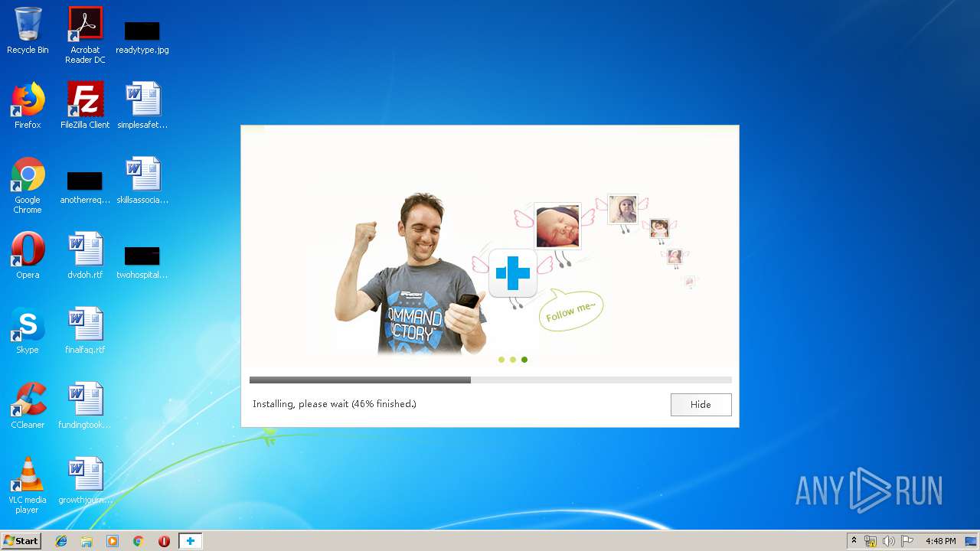Launch Chrome from the taskbar

pos(139,541)
